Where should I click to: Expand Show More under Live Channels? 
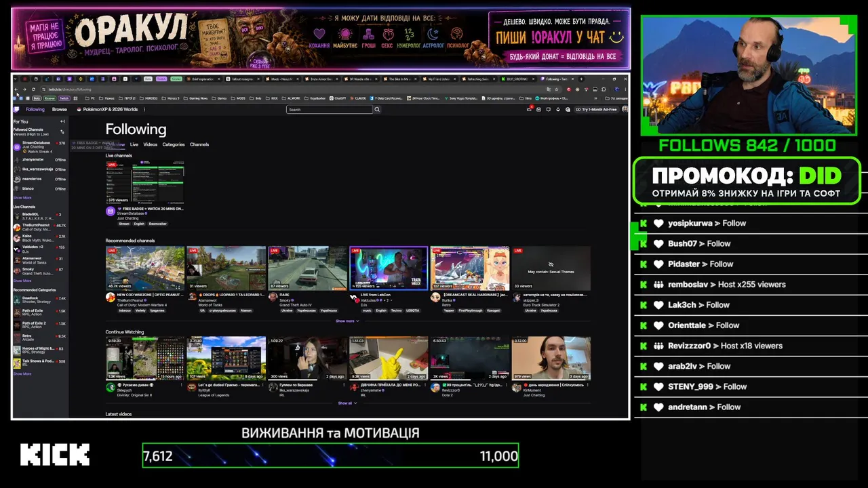(22, 281)
